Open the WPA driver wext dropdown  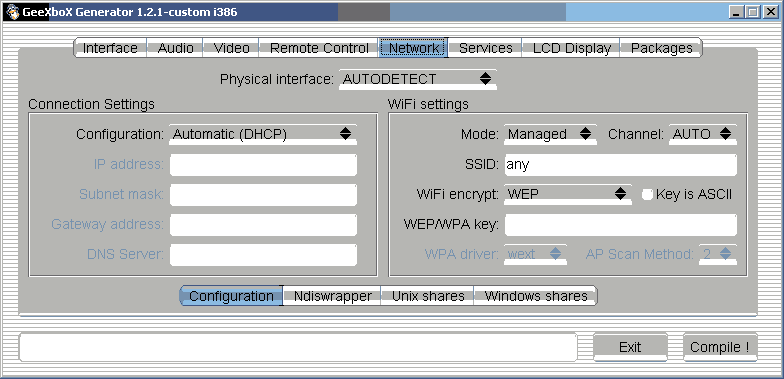[535, 254]
